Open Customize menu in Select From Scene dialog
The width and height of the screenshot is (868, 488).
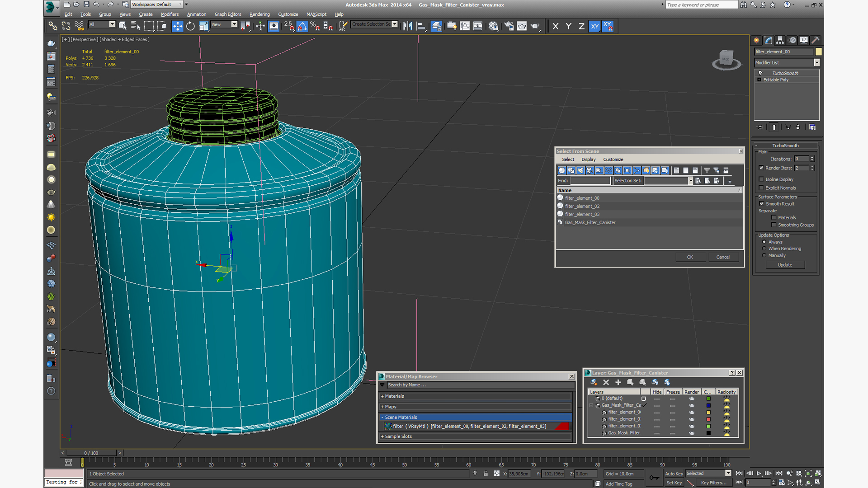click(x=613, y=160)
